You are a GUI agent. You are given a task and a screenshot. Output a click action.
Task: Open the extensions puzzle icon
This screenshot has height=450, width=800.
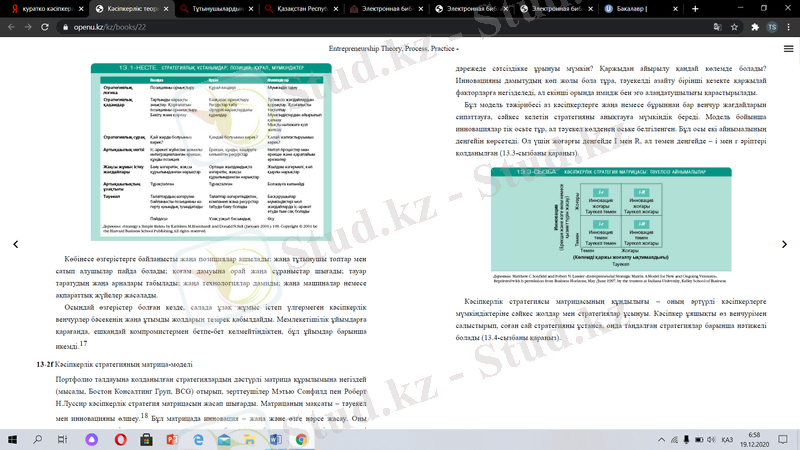[755, 27]
